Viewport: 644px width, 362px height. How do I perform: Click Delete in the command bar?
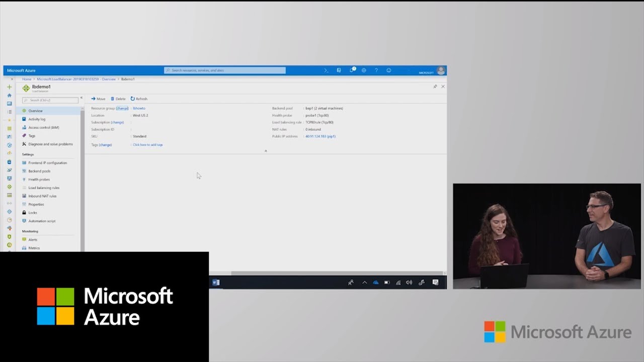(118, 99)
